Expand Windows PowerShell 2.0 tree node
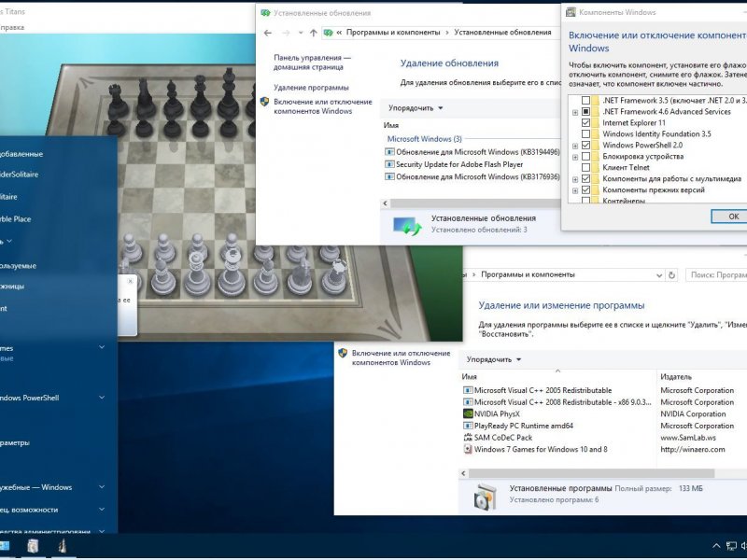Image resolution: width=747 pixels, height=560 pixels. (575, 147)
